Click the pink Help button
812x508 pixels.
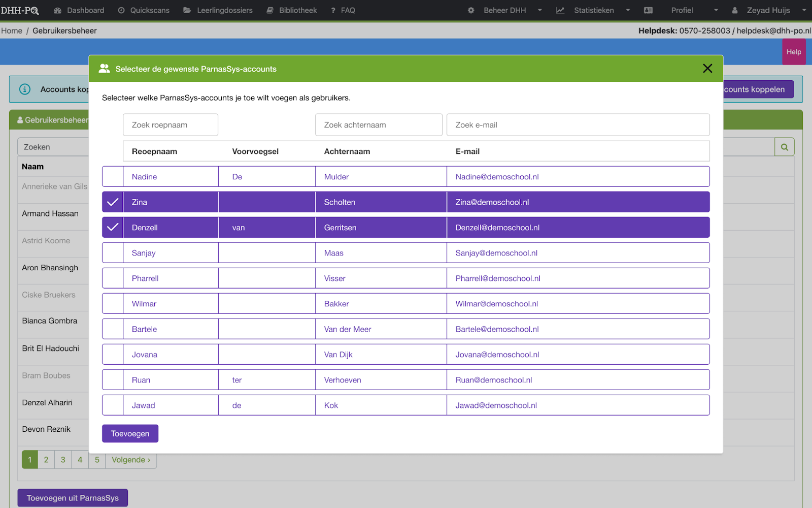pyautogui.click(x=794, y=52)
